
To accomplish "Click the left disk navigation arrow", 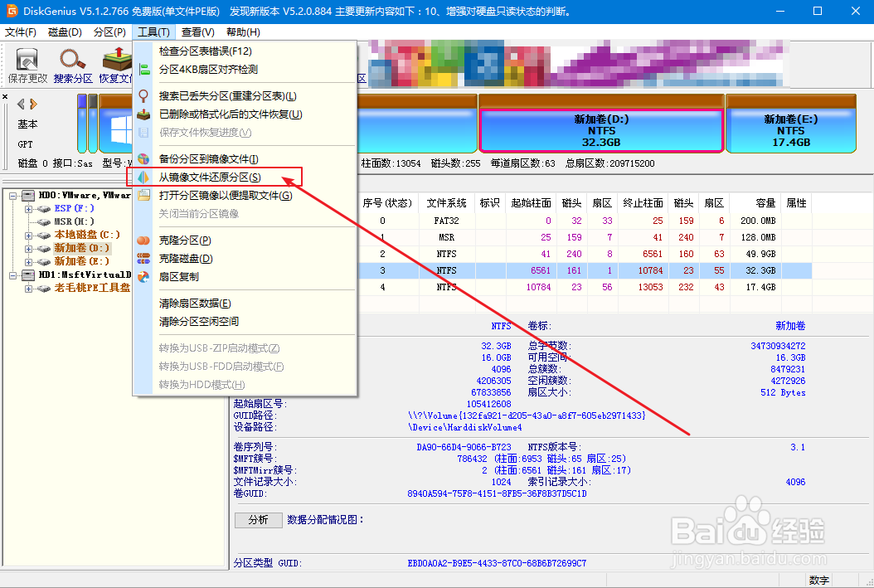I will (22, 104).
